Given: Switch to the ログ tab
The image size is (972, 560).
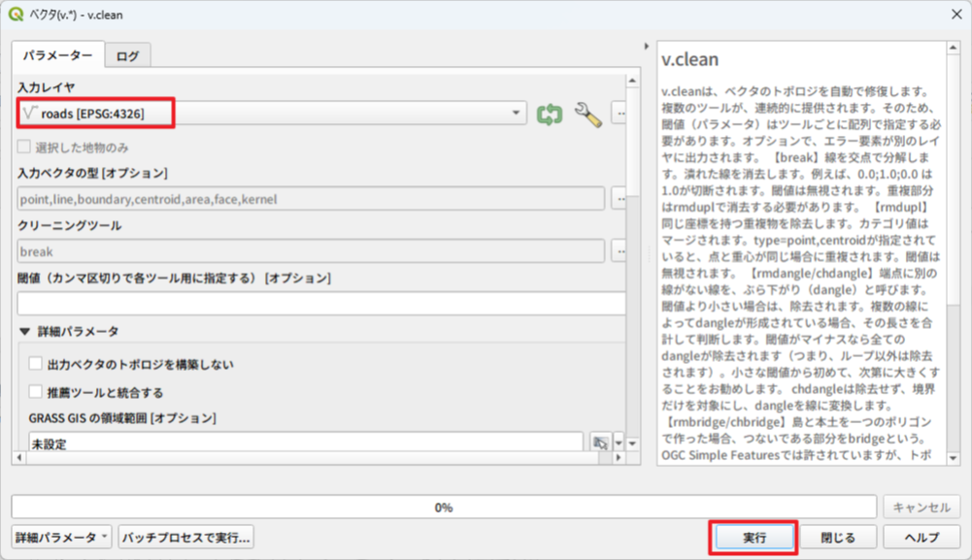Looking at the screenshot, I should (128, 56).
